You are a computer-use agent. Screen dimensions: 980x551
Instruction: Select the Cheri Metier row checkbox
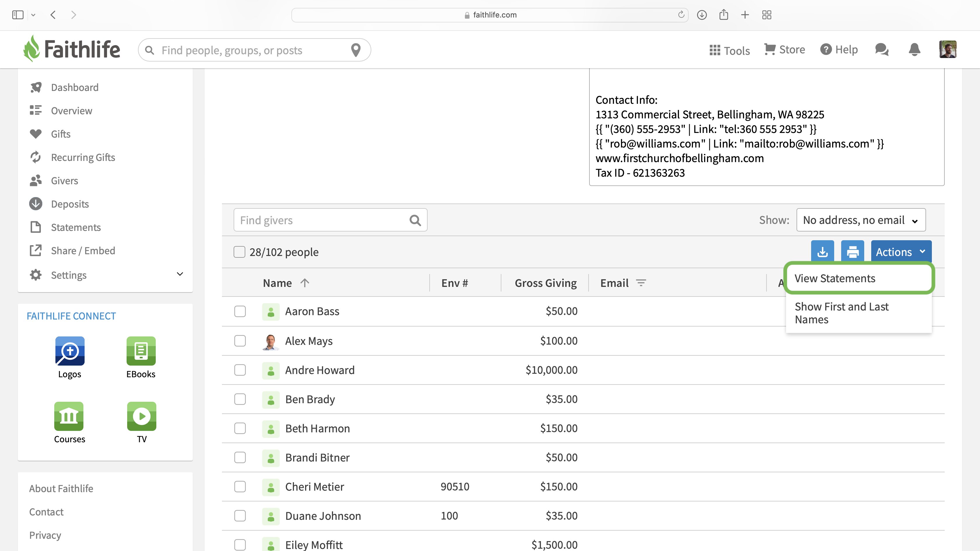pos(240,486)
